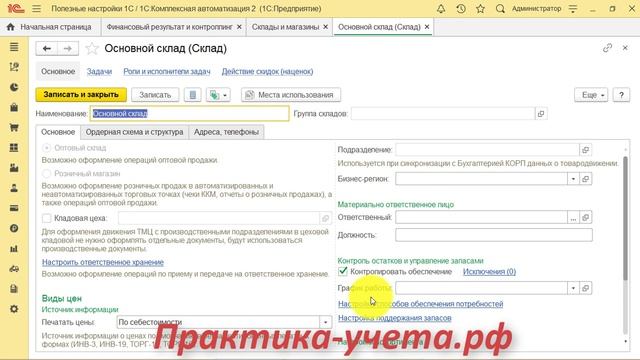Open warehouse grid section in sidebar

click(x=14, y=148)
